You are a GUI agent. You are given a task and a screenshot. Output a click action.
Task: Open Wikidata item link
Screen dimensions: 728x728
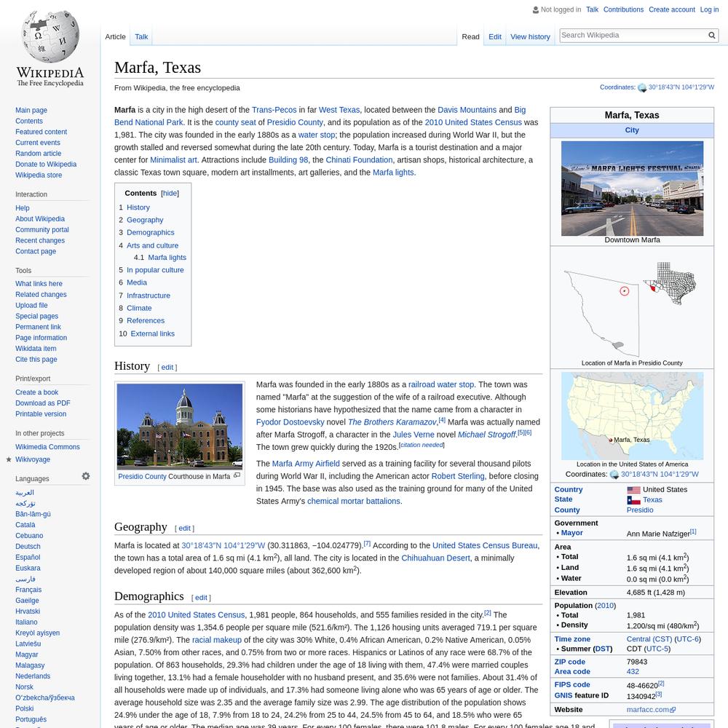tap(36, 349)
